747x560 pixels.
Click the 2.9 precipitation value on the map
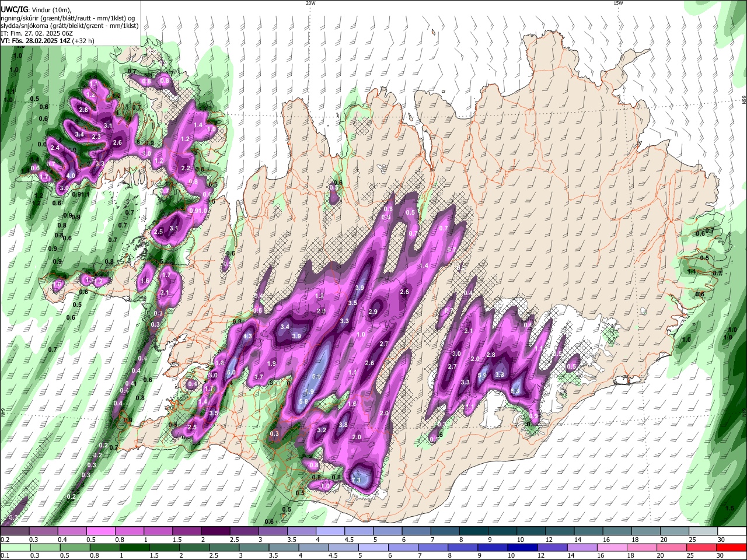coord(373,312)
